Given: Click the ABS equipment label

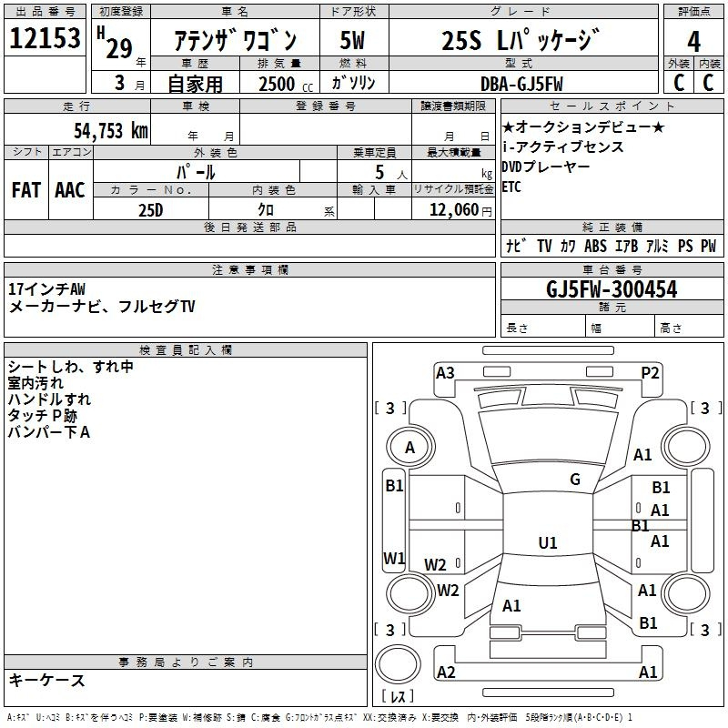Looking at the screenshot, I should coord(595,246).
